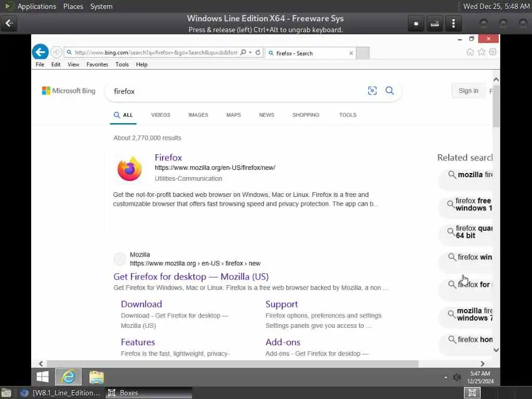532x399 pixels.
Task: Open the Edit menu
Action: [x=56, y=64]
